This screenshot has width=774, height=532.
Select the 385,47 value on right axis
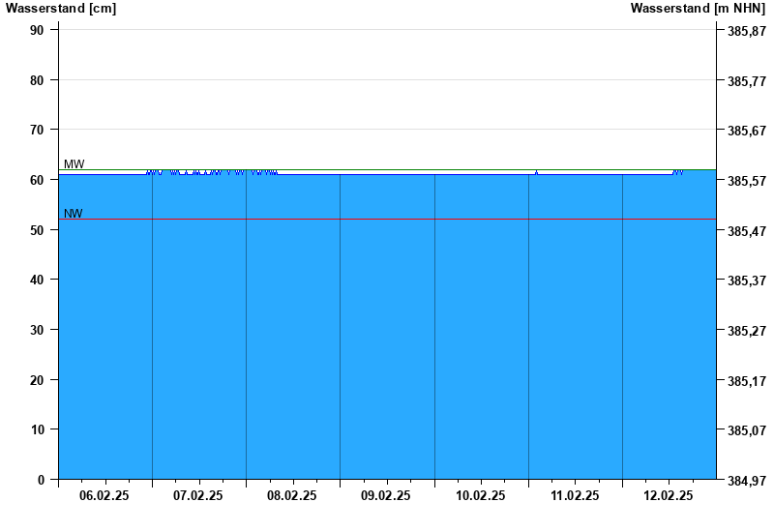[x=746, y=231]
